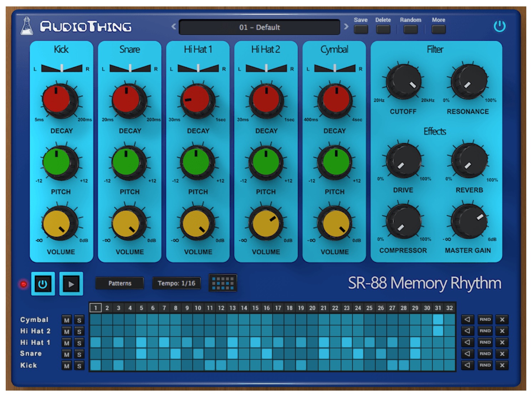This screenshot has width=532, height=397.
Task: Clear the Cymbal pattern with X
Action: tap(502, 320)
